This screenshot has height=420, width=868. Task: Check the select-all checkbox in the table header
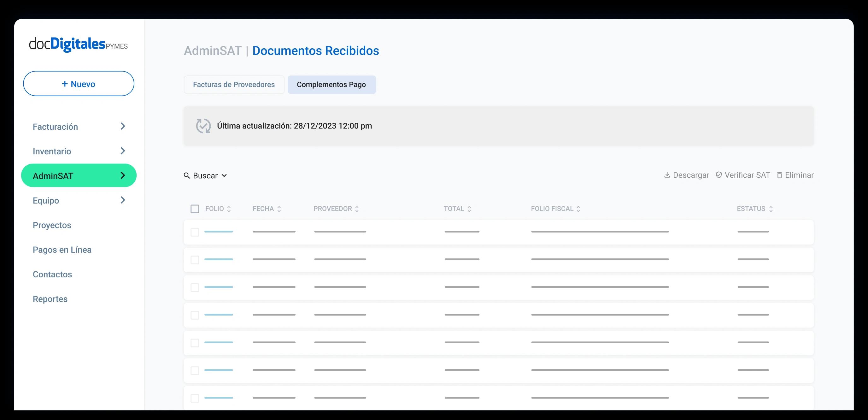[195, 209]
